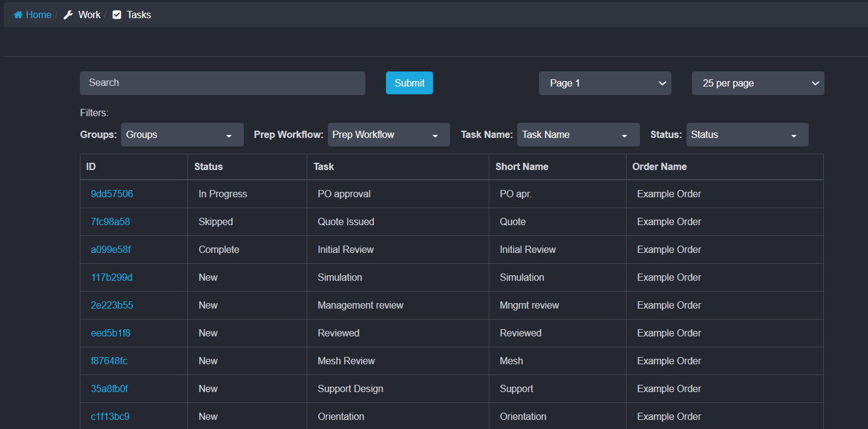Expand the Prep Workflow filter dropdown
Screen dimensions: 868x429
click(388, 135)
